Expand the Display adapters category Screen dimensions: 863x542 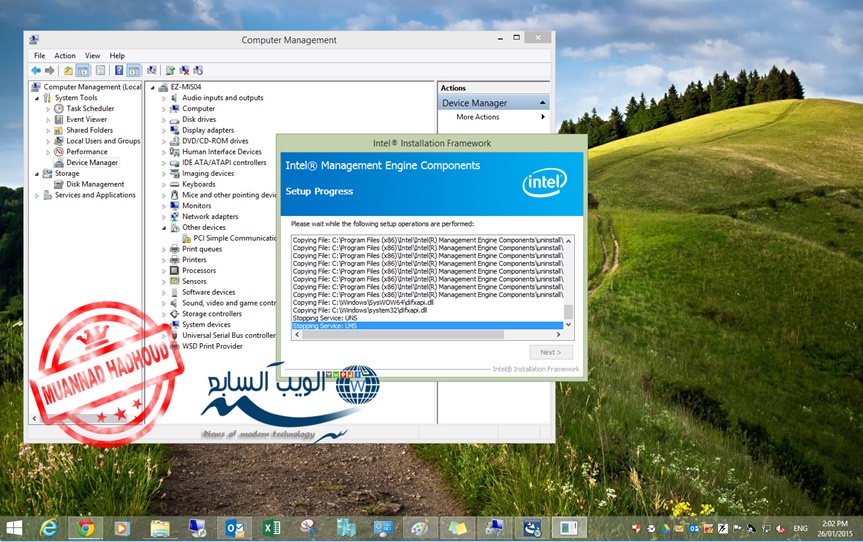[164, 130]
